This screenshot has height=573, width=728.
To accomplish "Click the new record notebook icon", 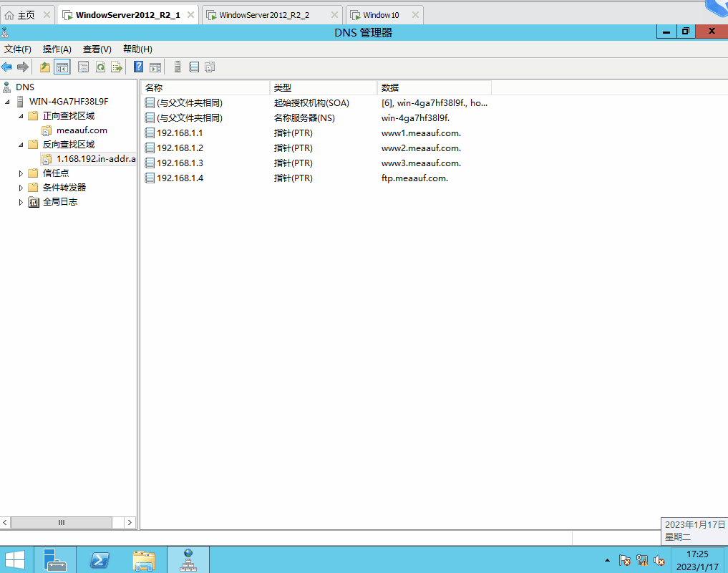I will pyautogui.click(x=194, y=67).
